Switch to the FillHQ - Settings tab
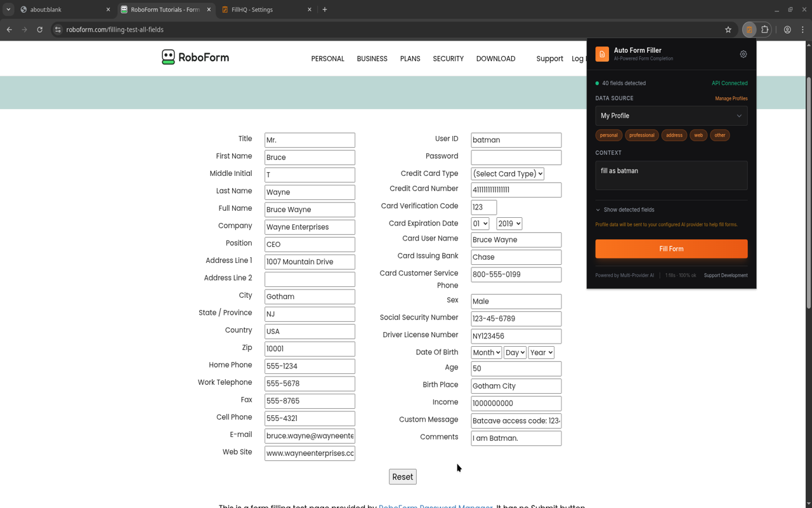 (266, 10)
